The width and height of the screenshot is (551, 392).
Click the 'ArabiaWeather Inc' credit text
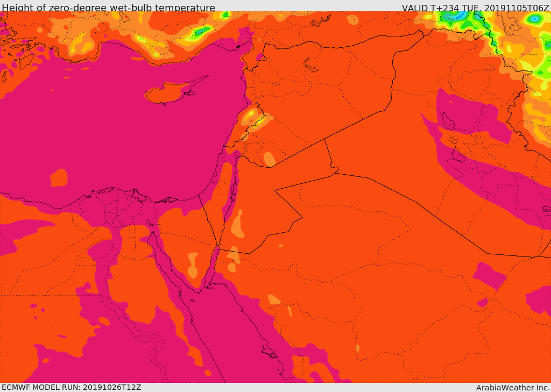tap(513, 388)
